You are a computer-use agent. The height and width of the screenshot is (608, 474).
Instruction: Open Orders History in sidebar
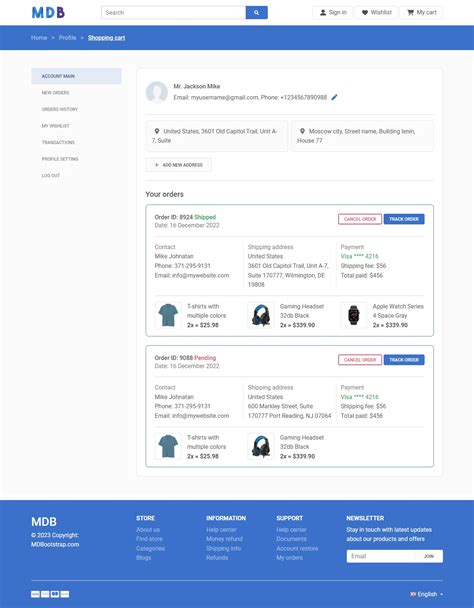tap(76, 109)
